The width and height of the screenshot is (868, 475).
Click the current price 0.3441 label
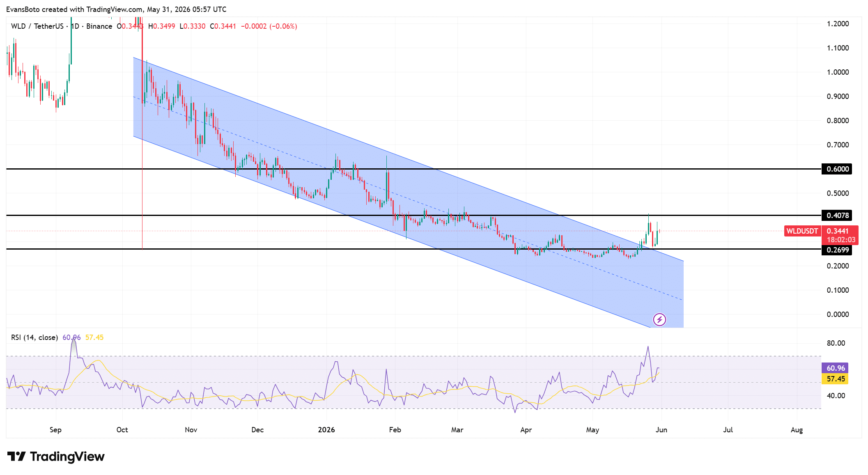[838, 231]
